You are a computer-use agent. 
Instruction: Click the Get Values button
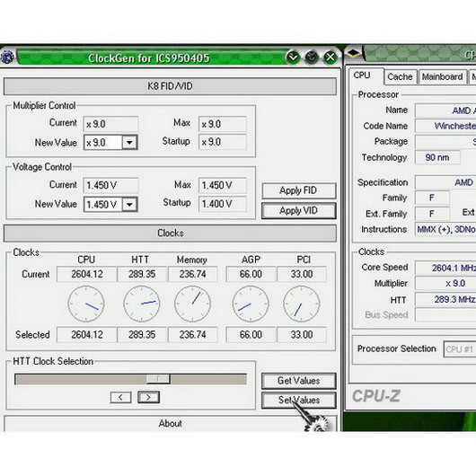(x=299, y=381)
